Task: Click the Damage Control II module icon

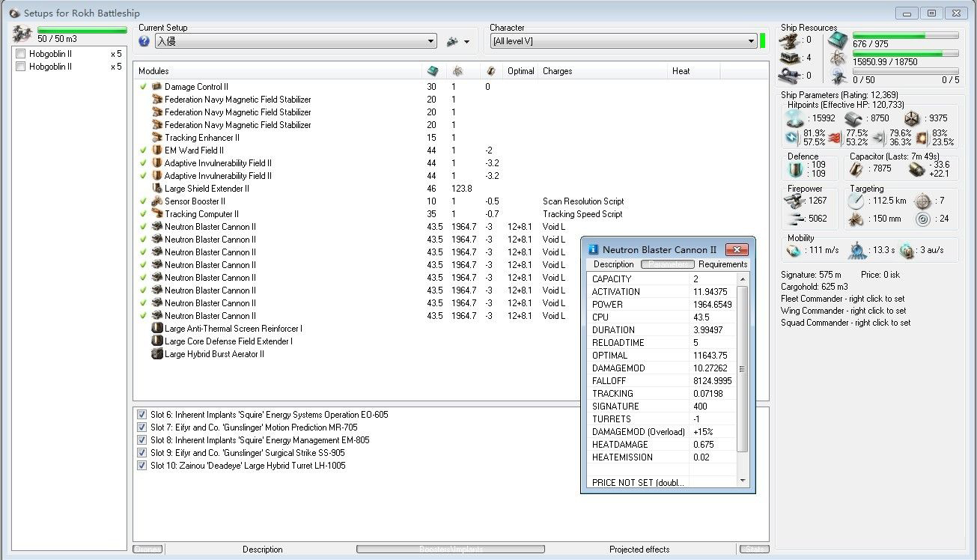Action: pyautogui.click(x=156, y=87)
